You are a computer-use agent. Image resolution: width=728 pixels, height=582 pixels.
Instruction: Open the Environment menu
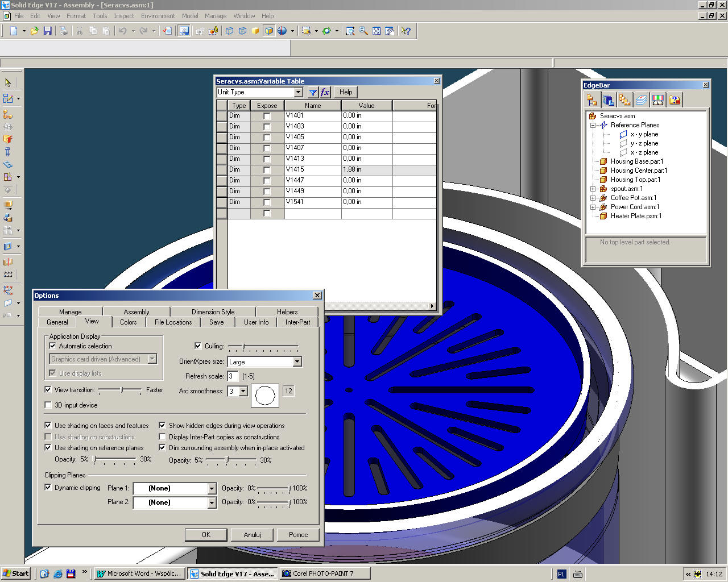[158, 16]
